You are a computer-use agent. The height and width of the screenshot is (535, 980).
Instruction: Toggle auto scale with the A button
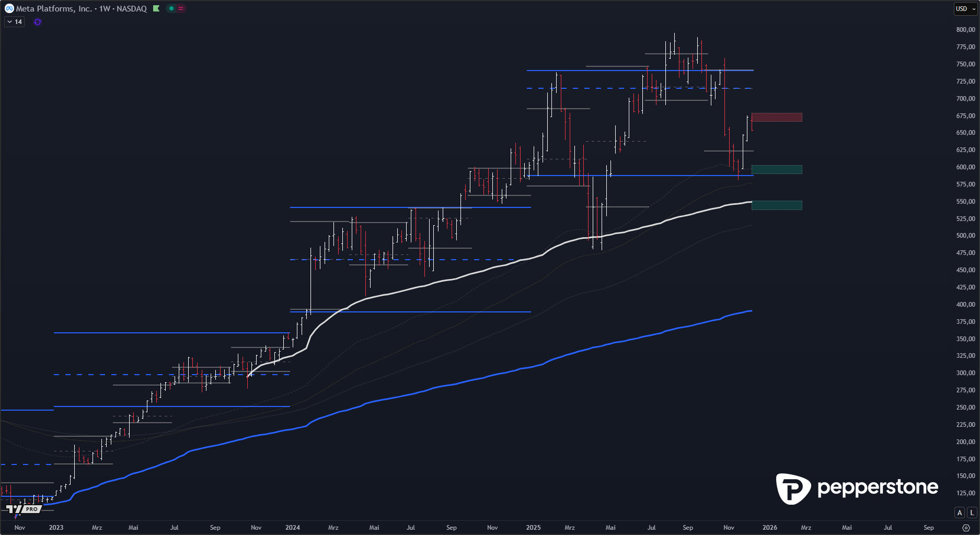960,513
